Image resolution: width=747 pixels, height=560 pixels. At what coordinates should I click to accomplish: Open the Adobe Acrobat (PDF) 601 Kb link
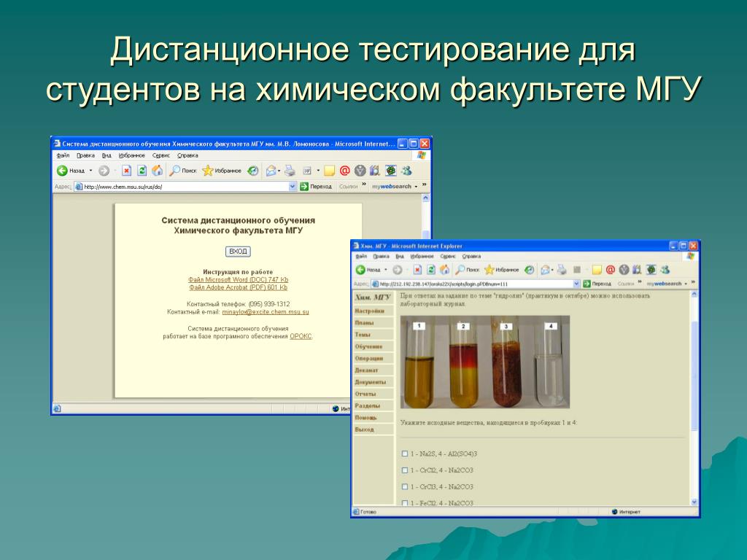tap(239, 287)
